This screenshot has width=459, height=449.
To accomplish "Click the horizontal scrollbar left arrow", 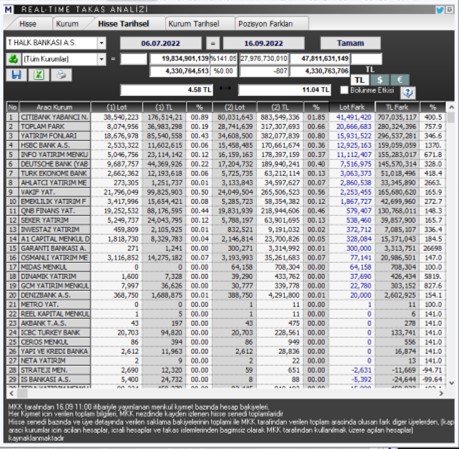I will [11, 394].
